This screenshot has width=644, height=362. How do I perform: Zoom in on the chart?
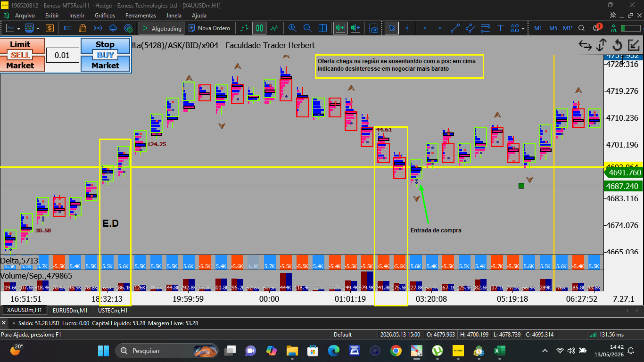click(292, 28)
